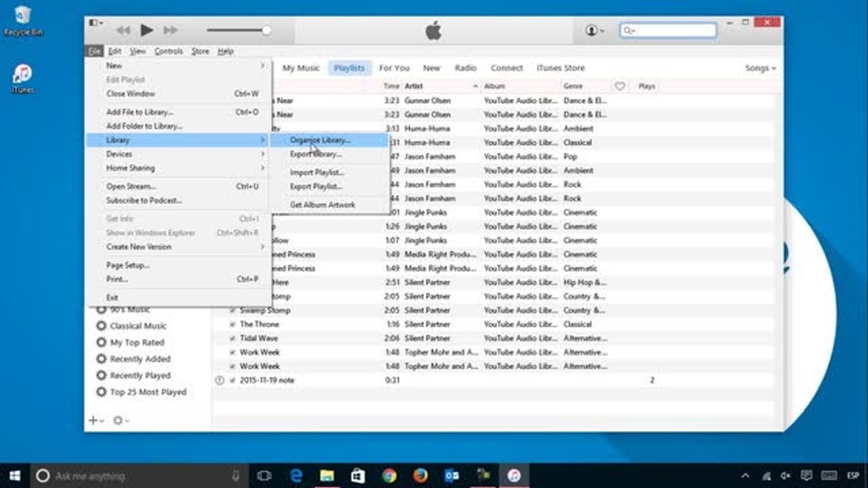Click the Ask me anything search box

pos(139,476)
